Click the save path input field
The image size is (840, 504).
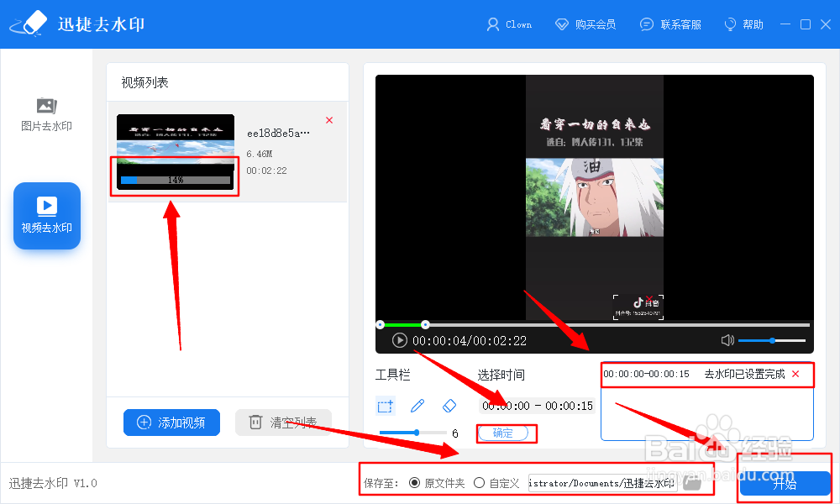(x=602, y=483)
